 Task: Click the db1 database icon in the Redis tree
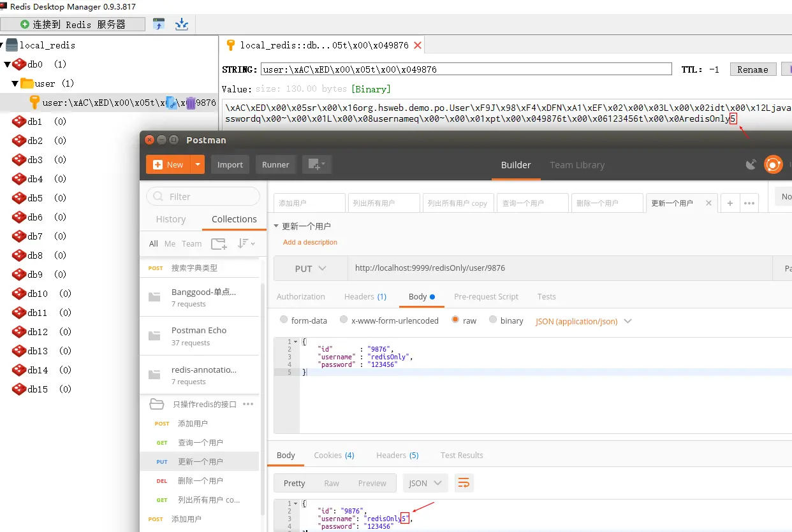(19, 122)
